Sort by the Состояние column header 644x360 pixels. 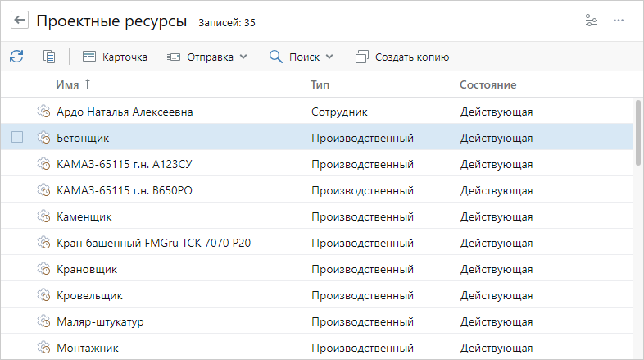[488, 84]
